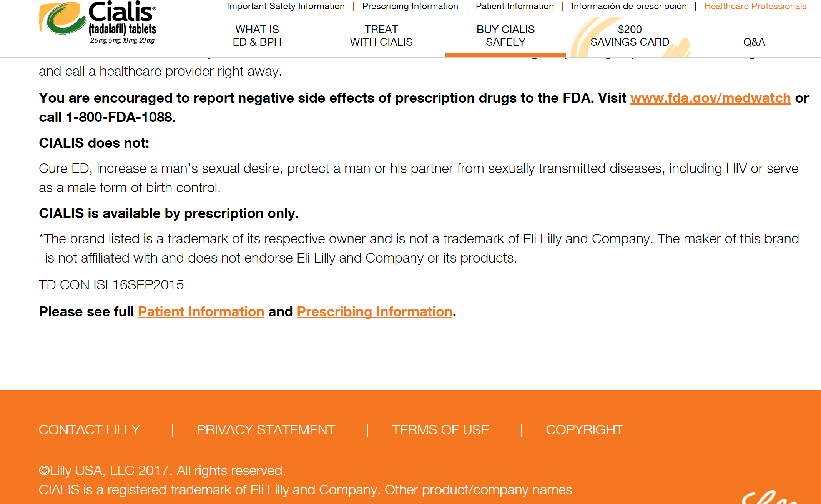
Task: Follow the www.fda.gov/medwatch link
Action: [710, 98]
